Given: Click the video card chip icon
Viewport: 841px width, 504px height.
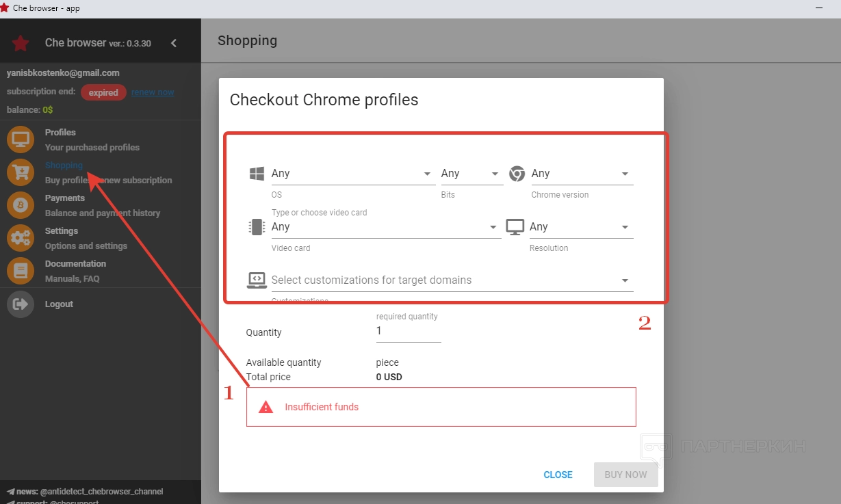Looking at the screenshot, I should tap(257, 227).
